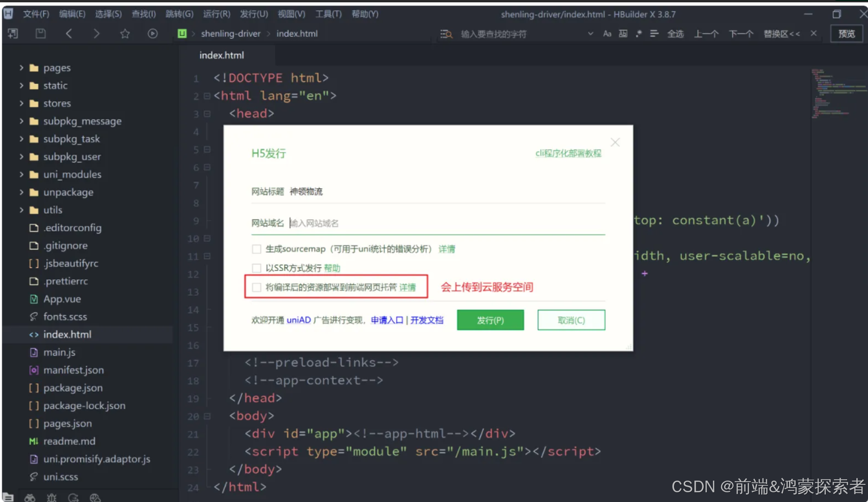Expand the subpkg_task folder

point(21,139)
